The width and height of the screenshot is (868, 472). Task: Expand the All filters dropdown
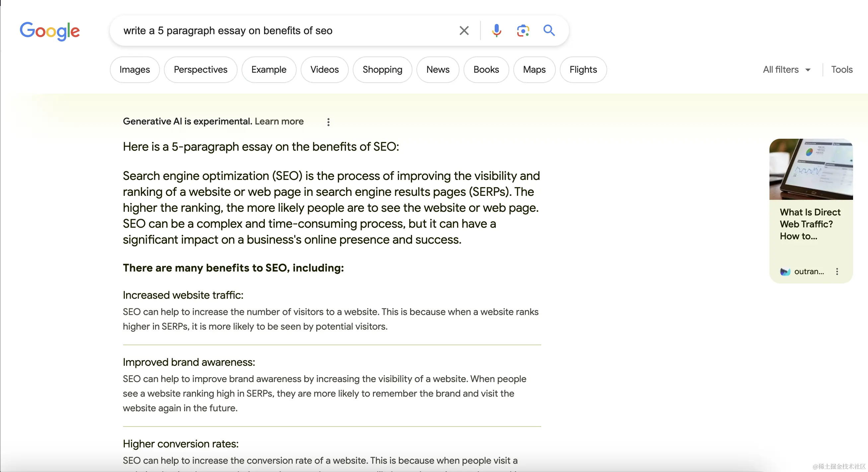[786, 70]
